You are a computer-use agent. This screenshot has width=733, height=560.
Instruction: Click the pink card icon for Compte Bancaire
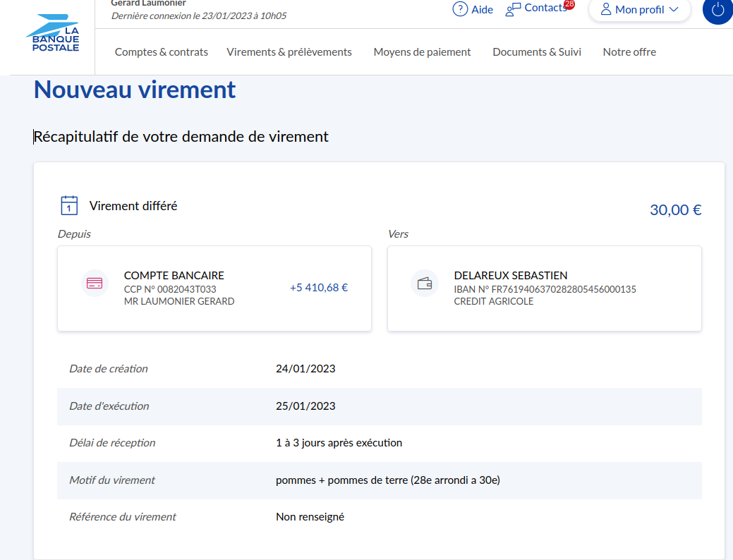point(94,284)
